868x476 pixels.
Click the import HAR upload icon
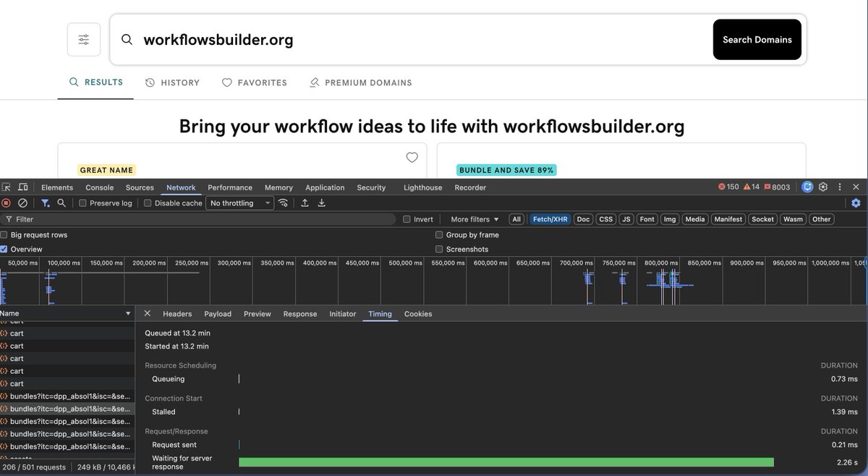[305, 203]
